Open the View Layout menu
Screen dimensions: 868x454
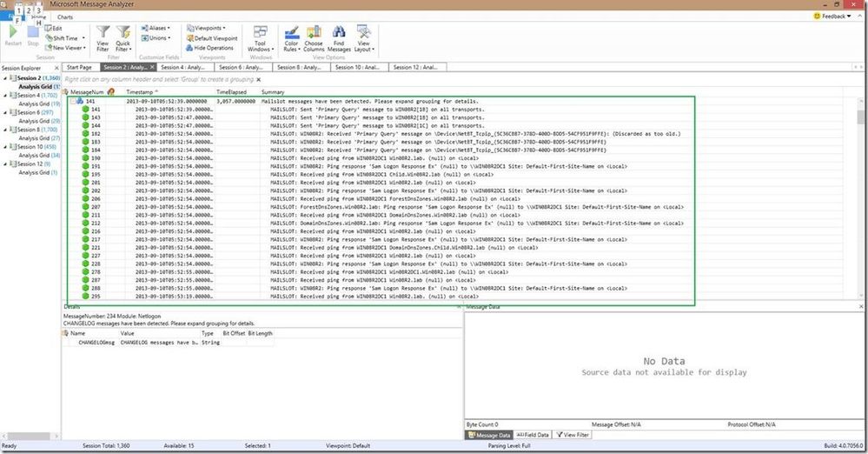point(364,39)
